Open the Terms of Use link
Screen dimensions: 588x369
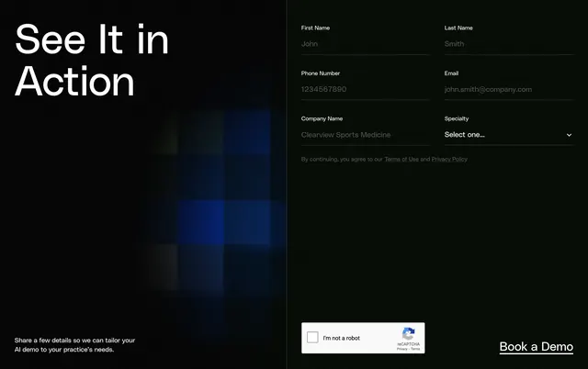(401, 159)
